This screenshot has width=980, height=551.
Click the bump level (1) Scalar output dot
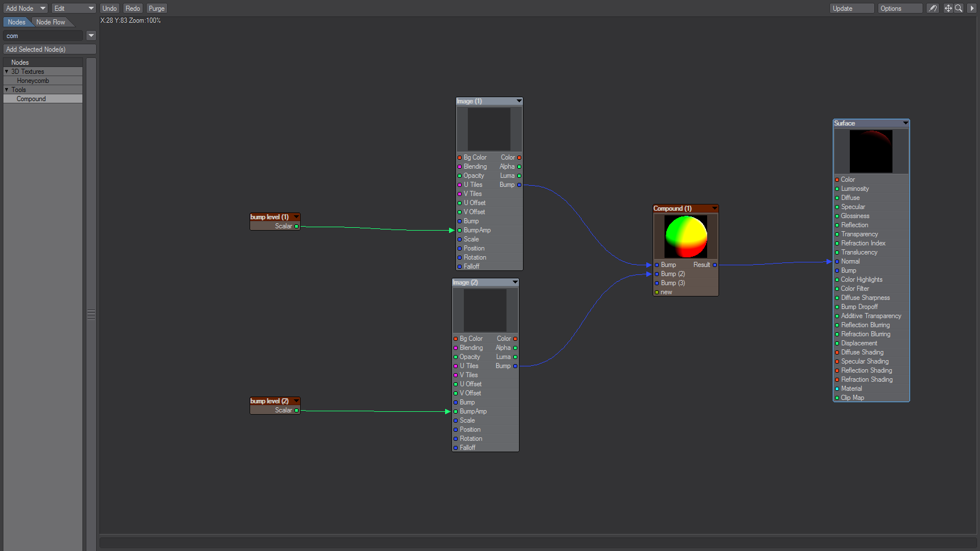pos(296,227)
